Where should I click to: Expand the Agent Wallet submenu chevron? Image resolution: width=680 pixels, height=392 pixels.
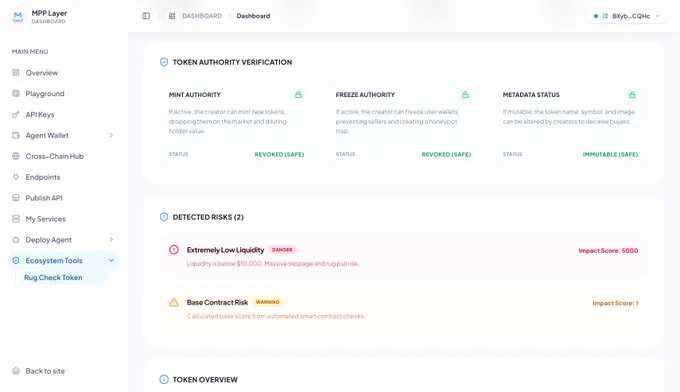click(111, 135)
